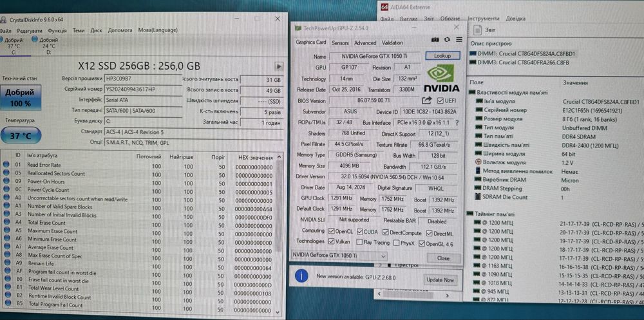Click the Update Now button
The image size is (644, 320).
(x=440, y=279)
